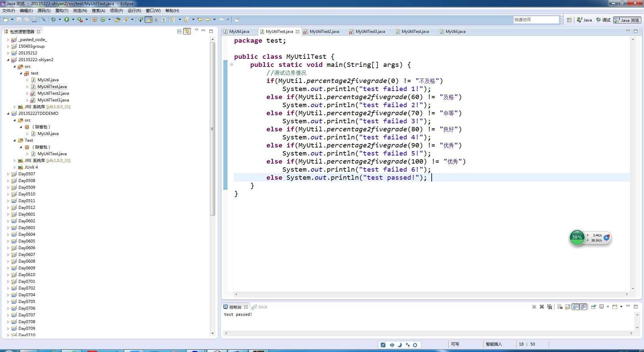Click the Remove Launch icon in console

pyautogui.click(x=542, y=307)
